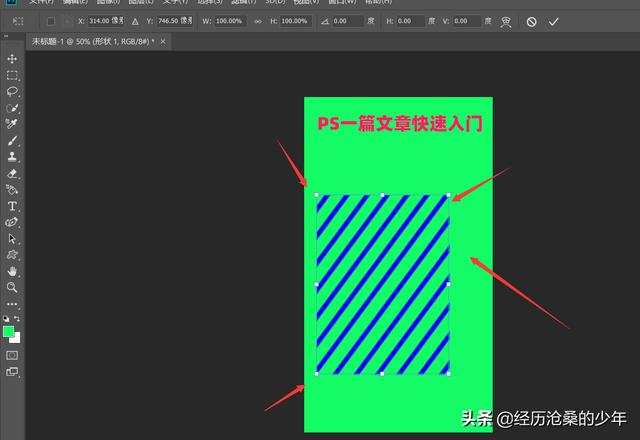Swap foreground and background colors

(17, 318)
